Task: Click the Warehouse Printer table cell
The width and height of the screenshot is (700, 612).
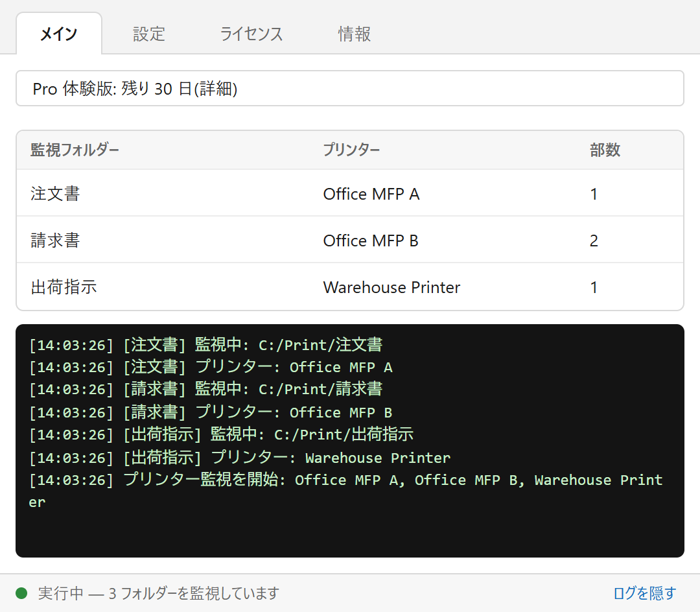Action: [391, 287]
